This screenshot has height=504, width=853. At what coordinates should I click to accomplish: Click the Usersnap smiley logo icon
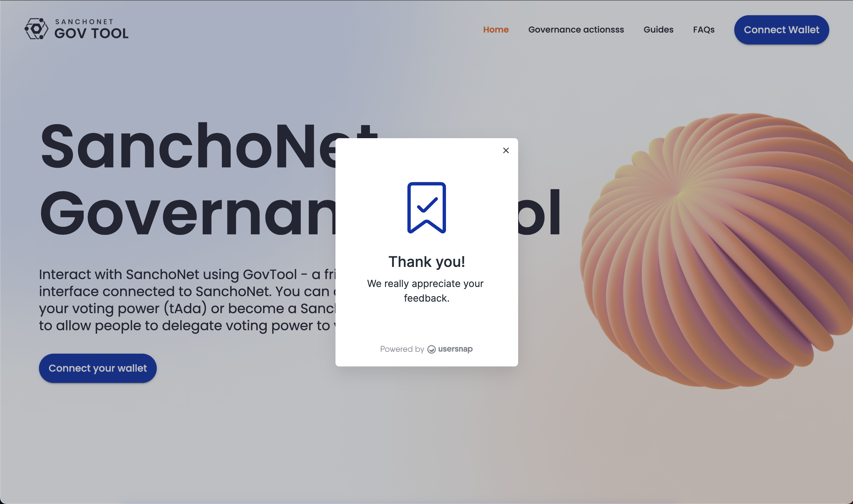tap(431, 349)
